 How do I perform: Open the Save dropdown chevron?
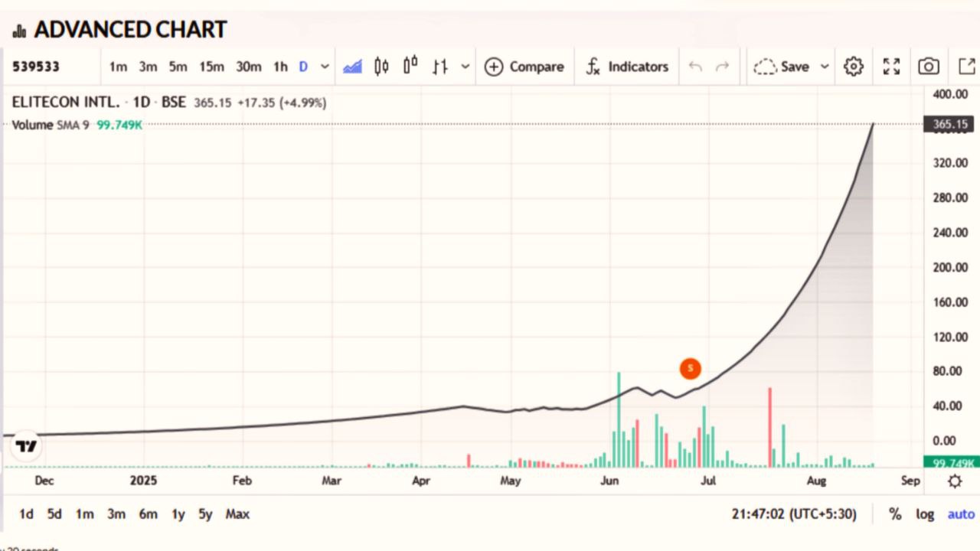pos(825,67)
